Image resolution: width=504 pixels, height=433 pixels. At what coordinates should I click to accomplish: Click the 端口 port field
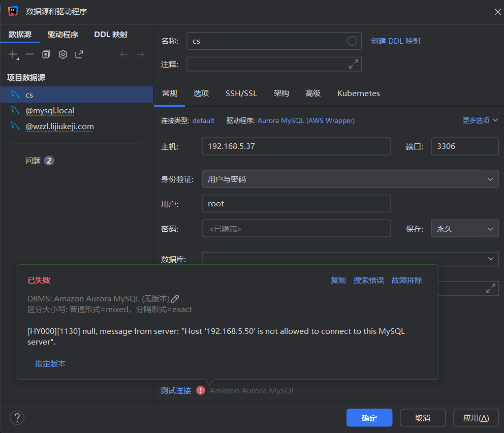tap(464, 146)
